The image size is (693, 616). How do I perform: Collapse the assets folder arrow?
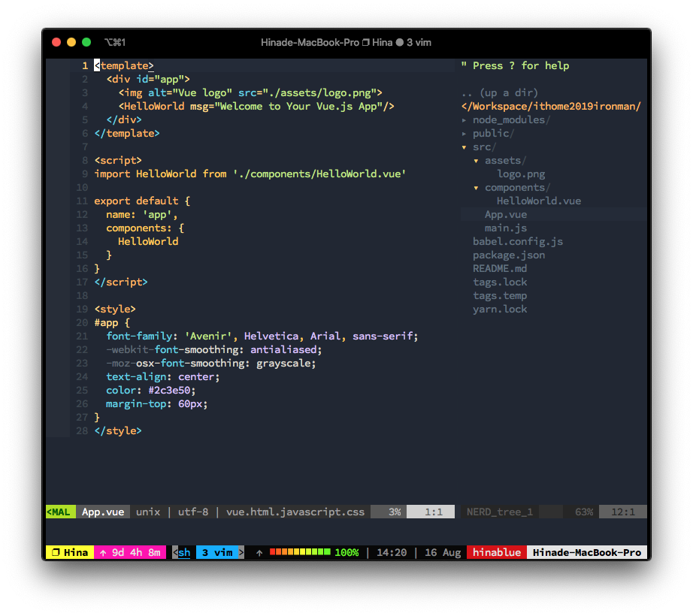click(476, 161)
